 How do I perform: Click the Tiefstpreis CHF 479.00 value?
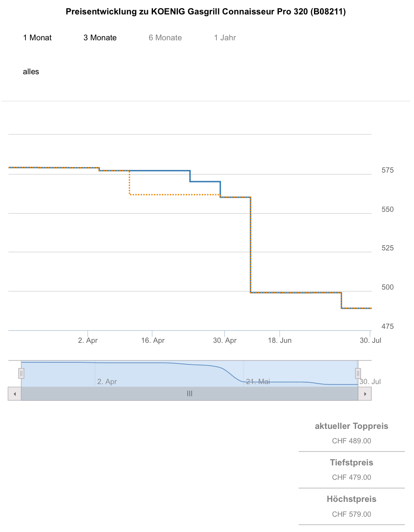click(x=351, y=477)
